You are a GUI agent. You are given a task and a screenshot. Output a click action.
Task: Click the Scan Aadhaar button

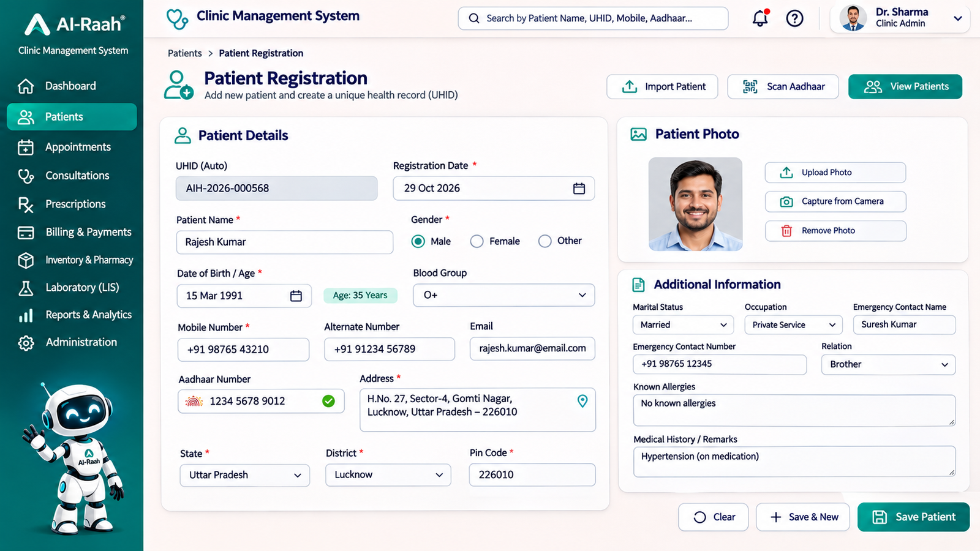783,87
